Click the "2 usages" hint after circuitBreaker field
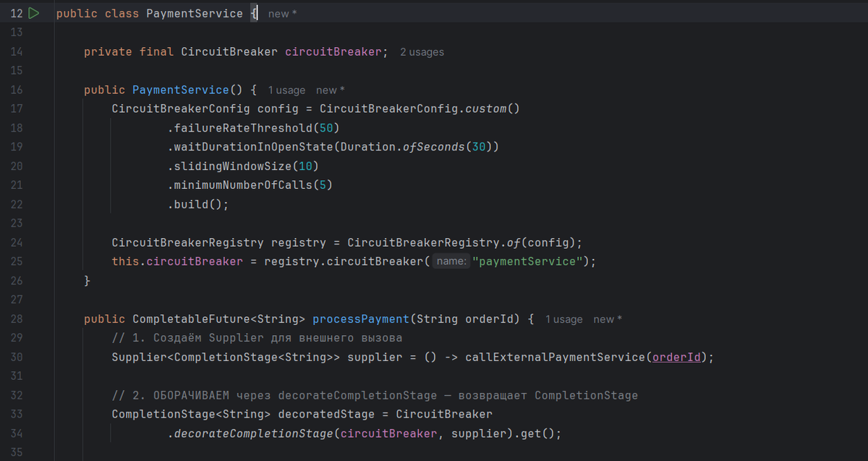Screen dimensions: 868x461 (422, 52)
